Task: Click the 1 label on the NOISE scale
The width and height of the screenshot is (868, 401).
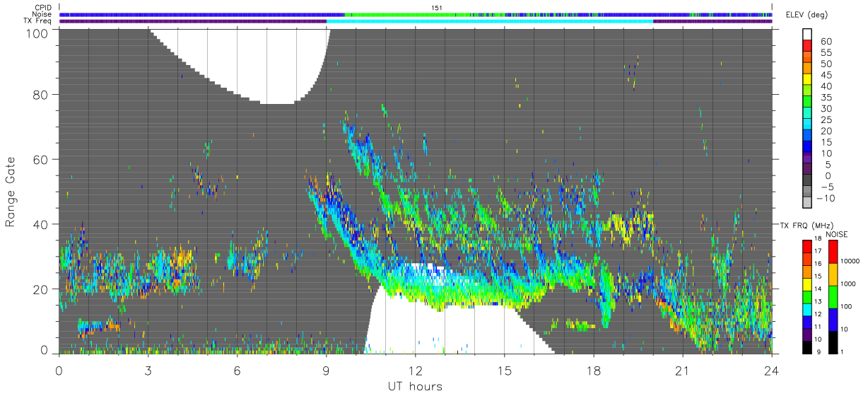Action: click(843, 352)
